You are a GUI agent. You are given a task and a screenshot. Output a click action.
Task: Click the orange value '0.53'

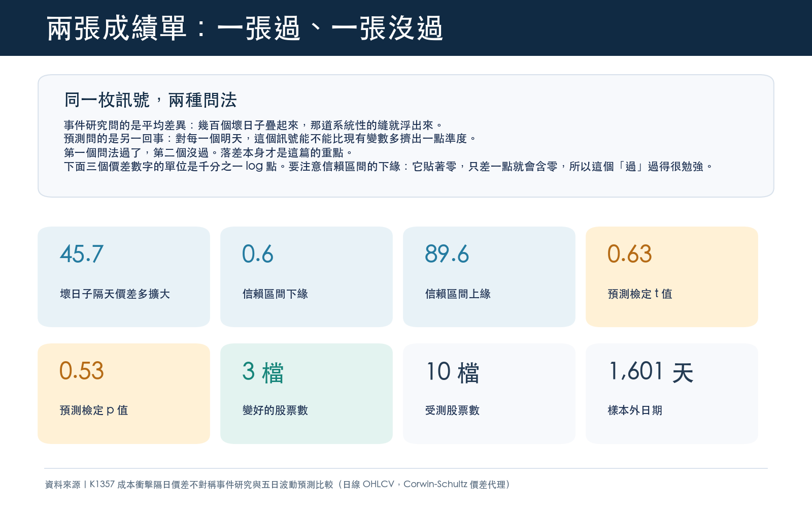pyautogui.click(x=82, y=371)
